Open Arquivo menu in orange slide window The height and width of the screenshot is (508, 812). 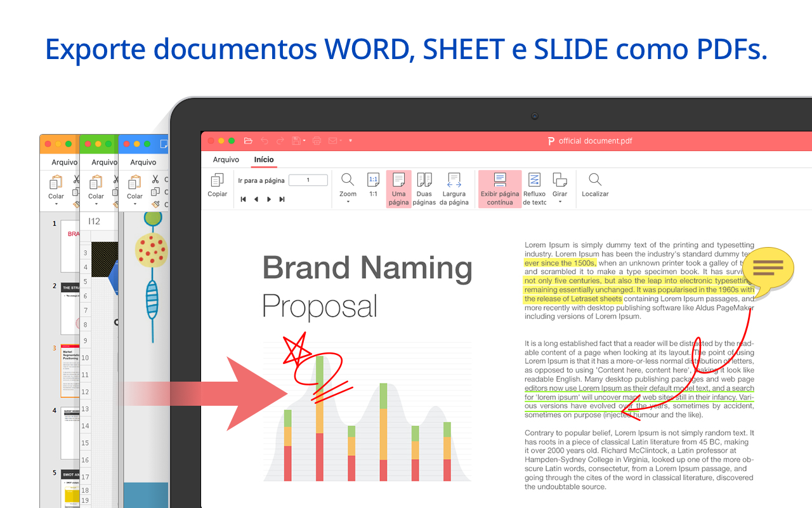64,162
